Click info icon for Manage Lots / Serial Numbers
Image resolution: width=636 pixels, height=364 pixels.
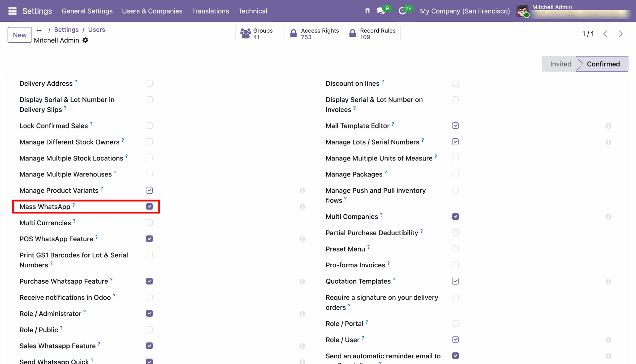tap(608, 142)
